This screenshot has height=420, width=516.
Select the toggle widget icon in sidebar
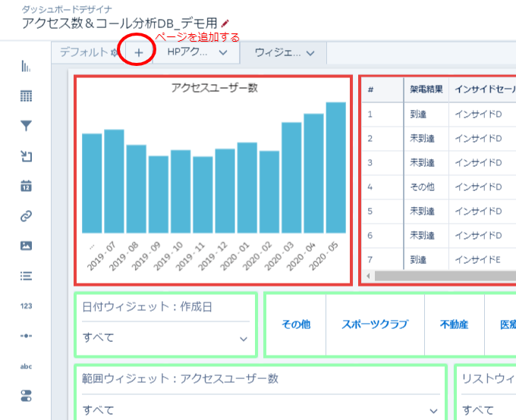pos(26,395)
